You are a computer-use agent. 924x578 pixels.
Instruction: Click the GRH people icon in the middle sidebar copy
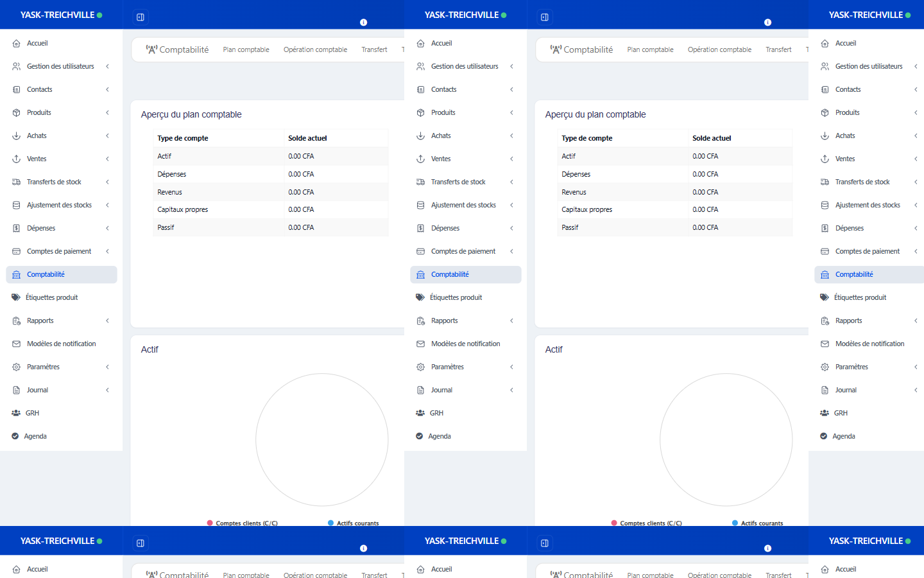pyautogui.click(x=420, y=414)
